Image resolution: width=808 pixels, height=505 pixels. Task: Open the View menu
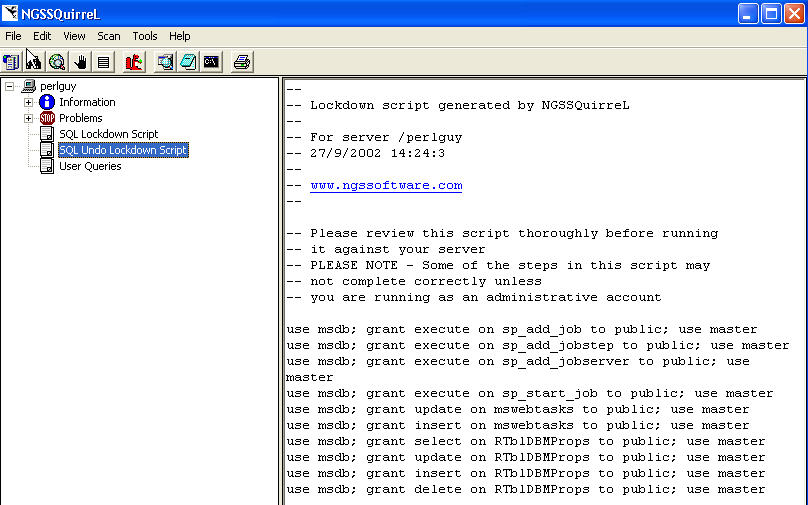74,36
